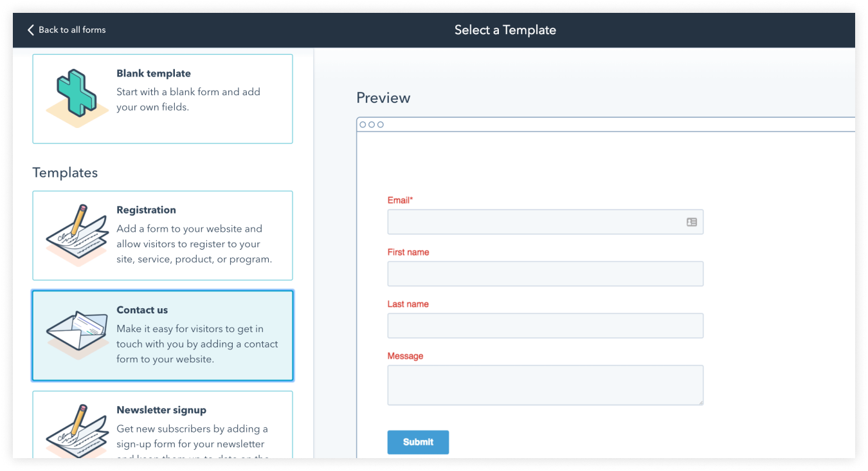Screen dimensions: 868x471
Task: Click inside the Message text area
Action: pos(545,384)
